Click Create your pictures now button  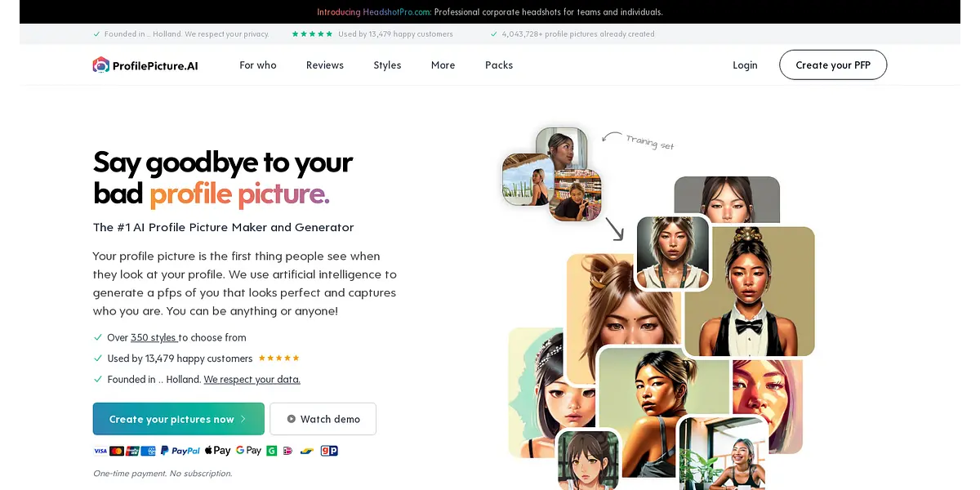tap(178, 419)
